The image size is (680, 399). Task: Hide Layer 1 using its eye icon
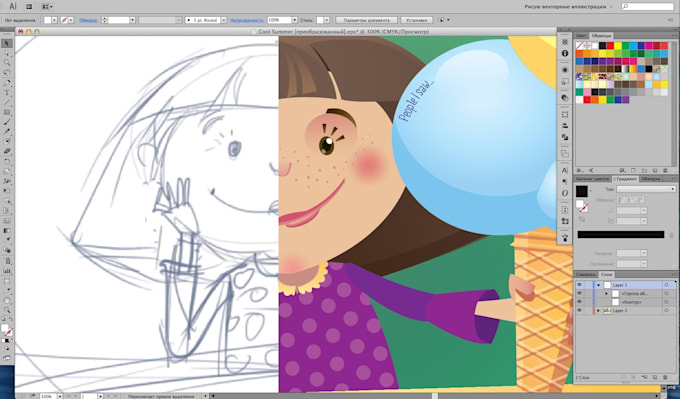click(x=579, y=285)
